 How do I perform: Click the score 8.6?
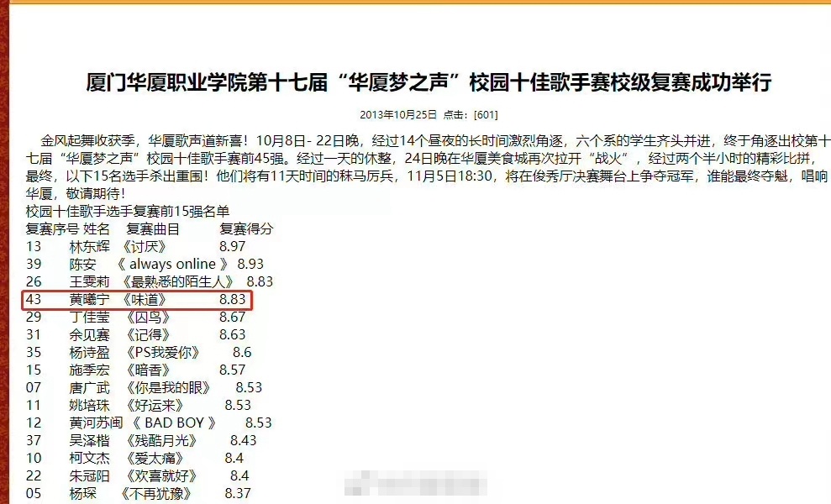pyautogui.click(x=242, y=352)
